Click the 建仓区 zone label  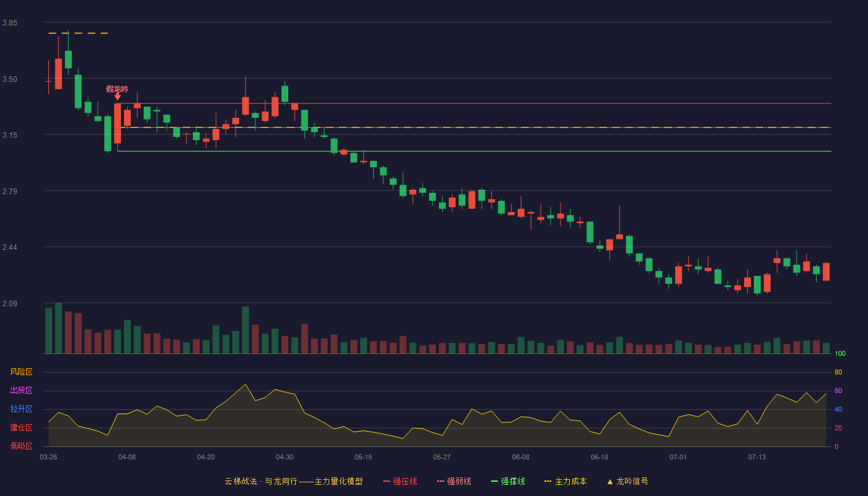point(21,428)
